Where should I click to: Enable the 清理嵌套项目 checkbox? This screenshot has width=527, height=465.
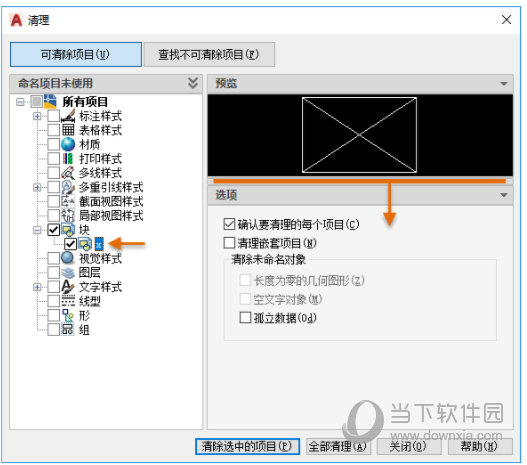[x=229, y=243]
